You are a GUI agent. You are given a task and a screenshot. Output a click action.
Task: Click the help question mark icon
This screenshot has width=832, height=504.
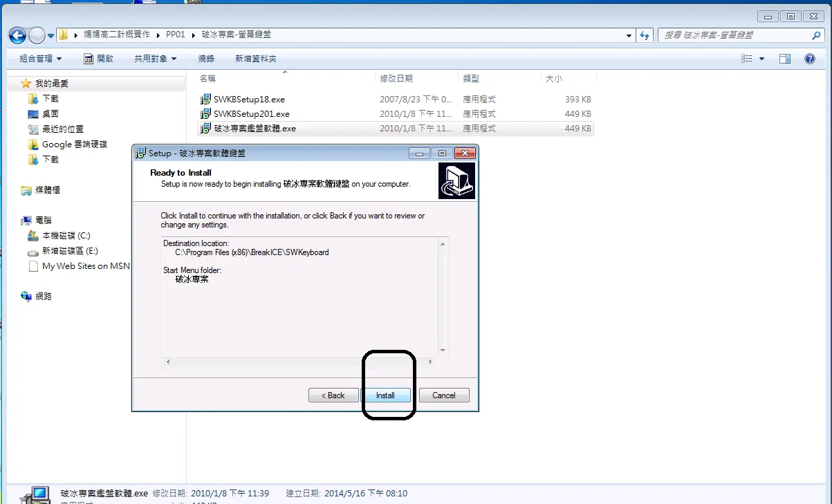(810, 59)
